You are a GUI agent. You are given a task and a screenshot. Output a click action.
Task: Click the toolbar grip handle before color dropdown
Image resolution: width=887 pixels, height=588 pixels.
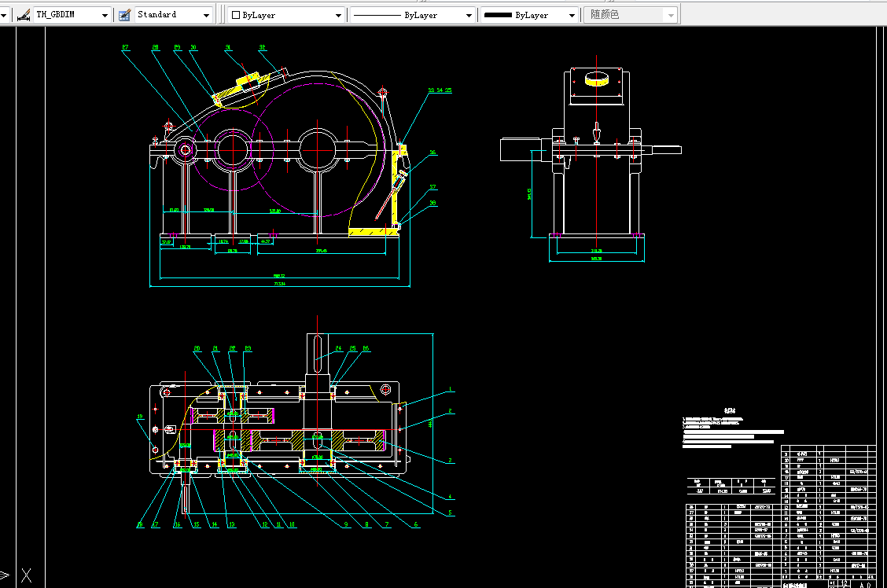pos(223,15)
